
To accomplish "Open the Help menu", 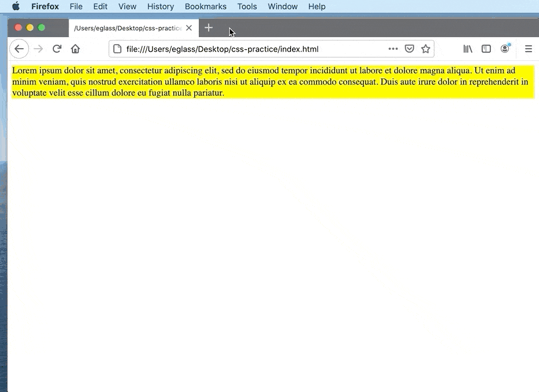I will [316, 6].
